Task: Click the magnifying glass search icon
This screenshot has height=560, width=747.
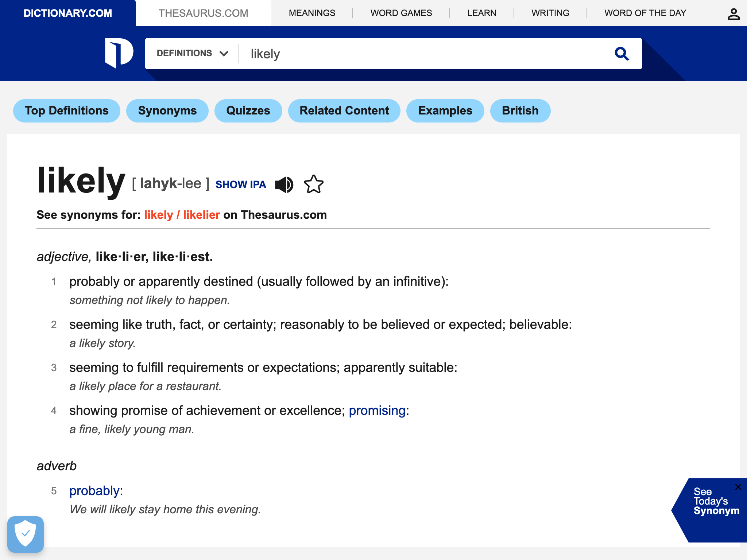Action: pos(622,54)
